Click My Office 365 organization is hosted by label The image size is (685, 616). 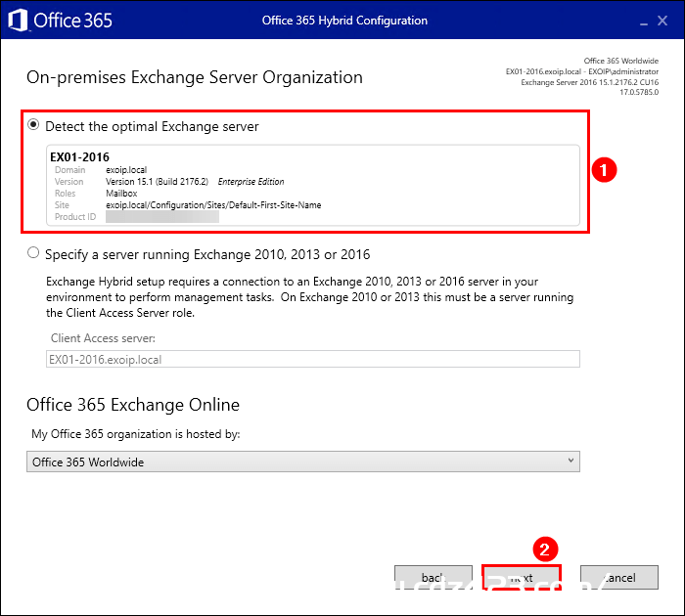click(x=135, y=434)
